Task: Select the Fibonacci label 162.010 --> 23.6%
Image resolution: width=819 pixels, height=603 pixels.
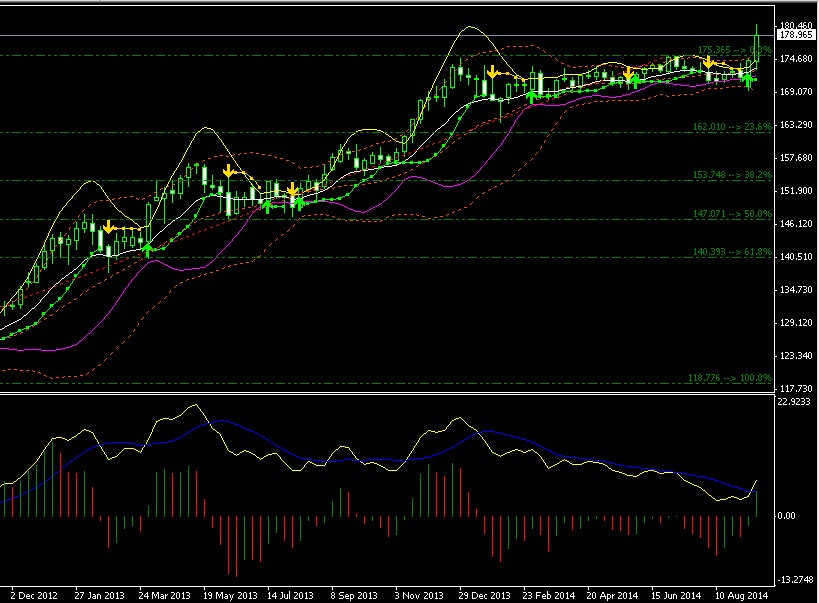Action: [732, 126]
